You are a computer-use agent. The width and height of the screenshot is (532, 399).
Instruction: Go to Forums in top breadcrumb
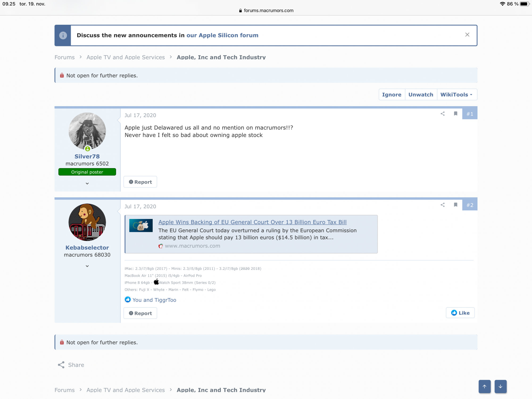click(x=65, y=57)
